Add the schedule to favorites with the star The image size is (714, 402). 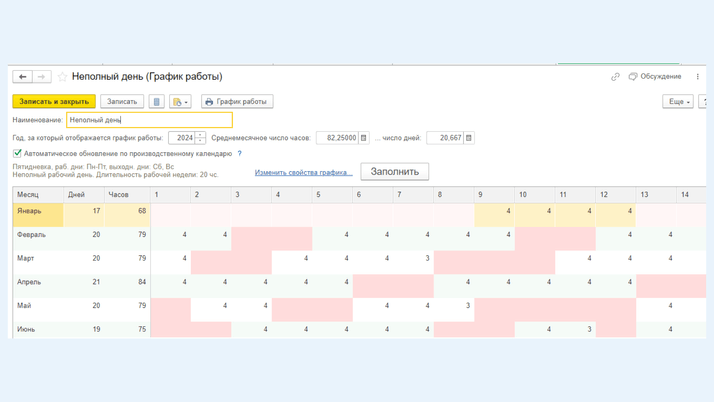click(x=62, y=77)
